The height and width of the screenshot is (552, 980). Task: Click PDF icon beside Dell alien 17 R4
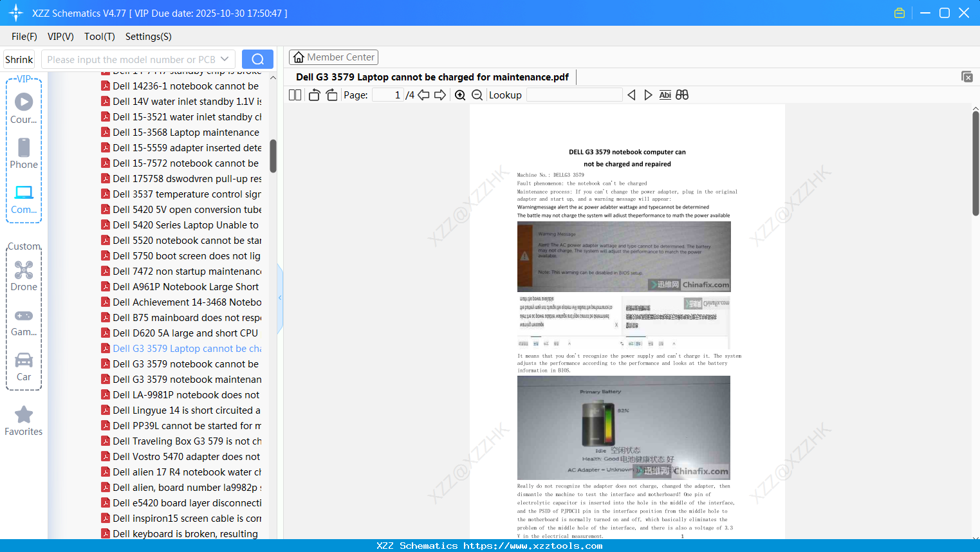coord(106,472)
